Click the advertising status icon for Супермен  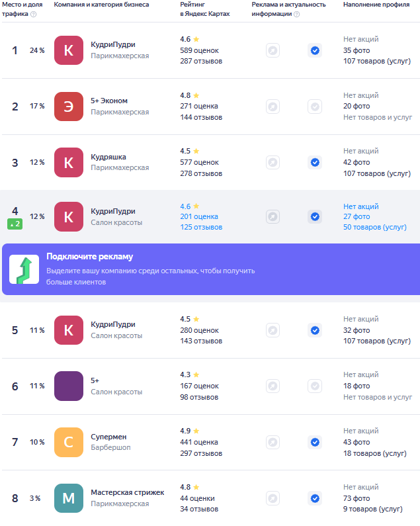(273, 442)
